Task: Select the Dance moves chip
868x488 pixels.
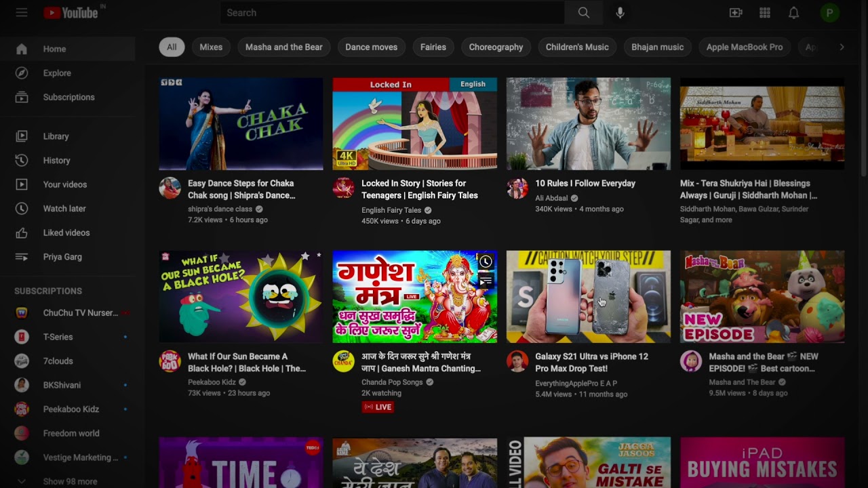Action: pyautogui.click(x=372, y=47)
